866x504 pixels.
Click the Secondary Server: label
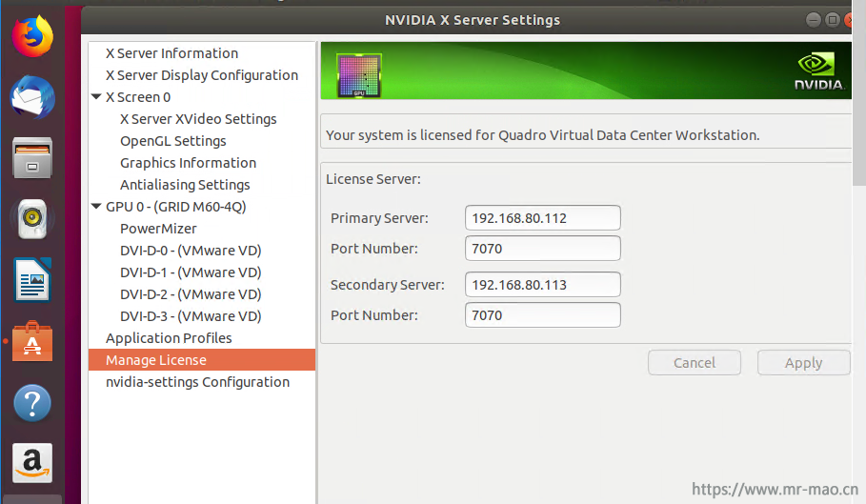[387, 285]
